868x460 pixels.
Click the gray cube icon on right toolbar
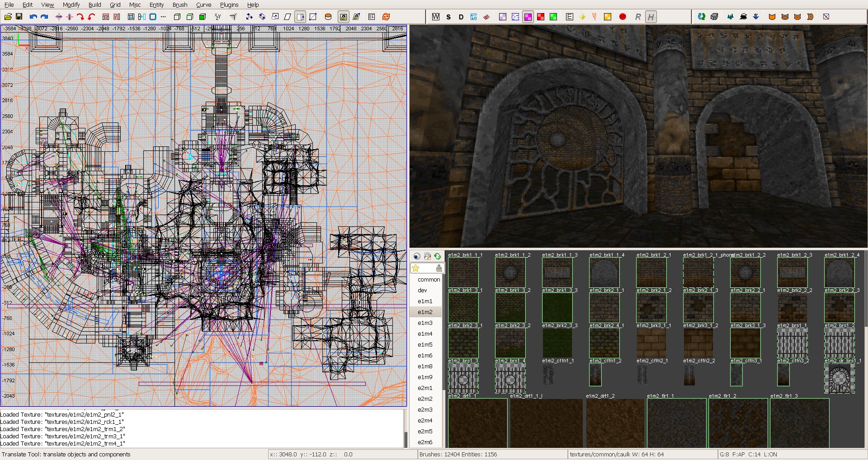click(714, 17)
